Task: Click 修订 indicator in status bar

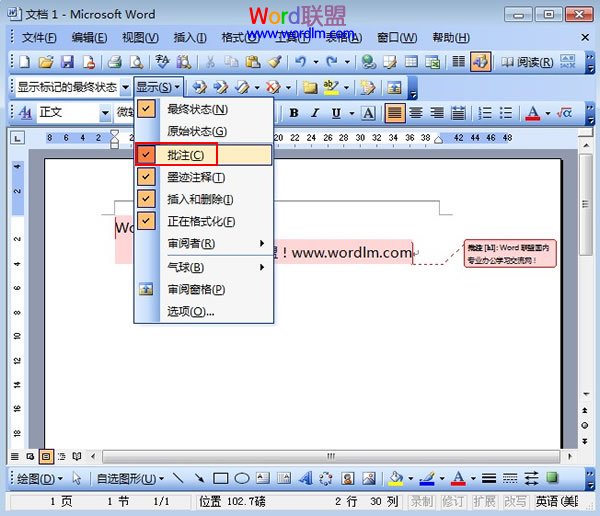Action: click(x=452, y=501)
